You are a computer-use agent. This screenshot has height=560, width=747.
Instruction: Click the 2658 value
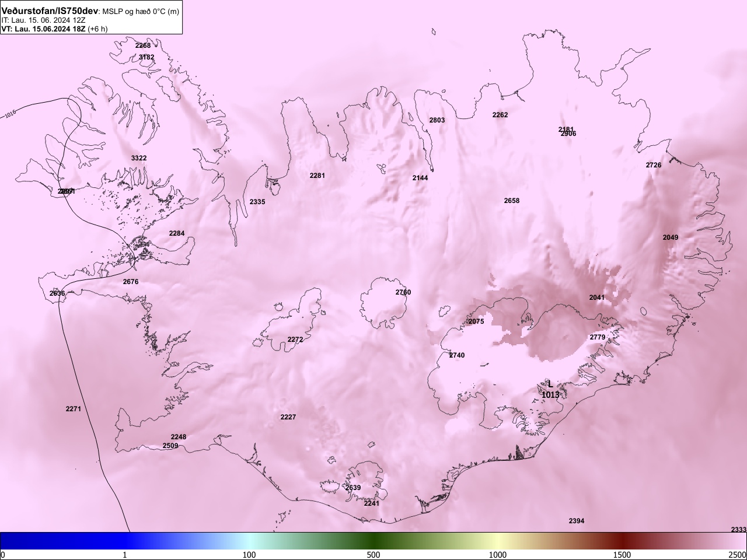pos(512,201)
